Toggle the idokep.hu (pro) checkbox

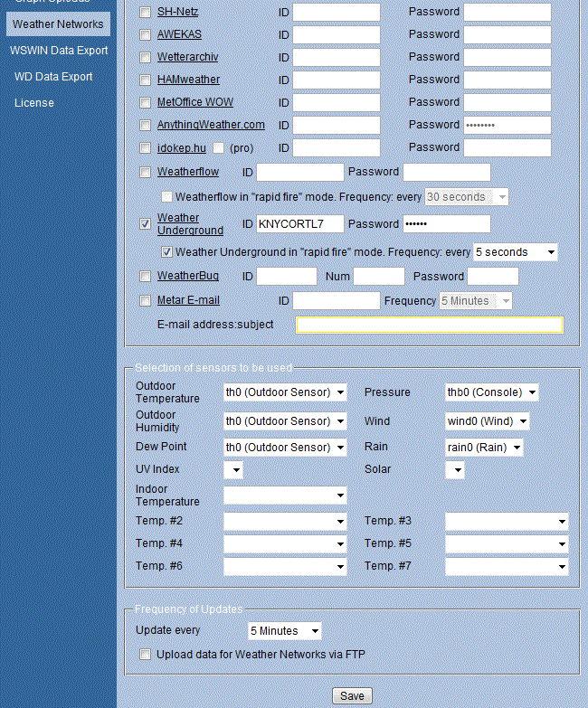pos(218,148)
